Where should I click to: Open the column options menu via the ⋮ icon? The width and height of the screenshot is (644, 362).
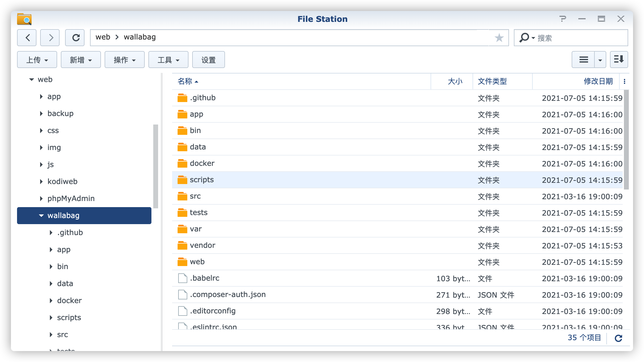click(x=625, y=81)
